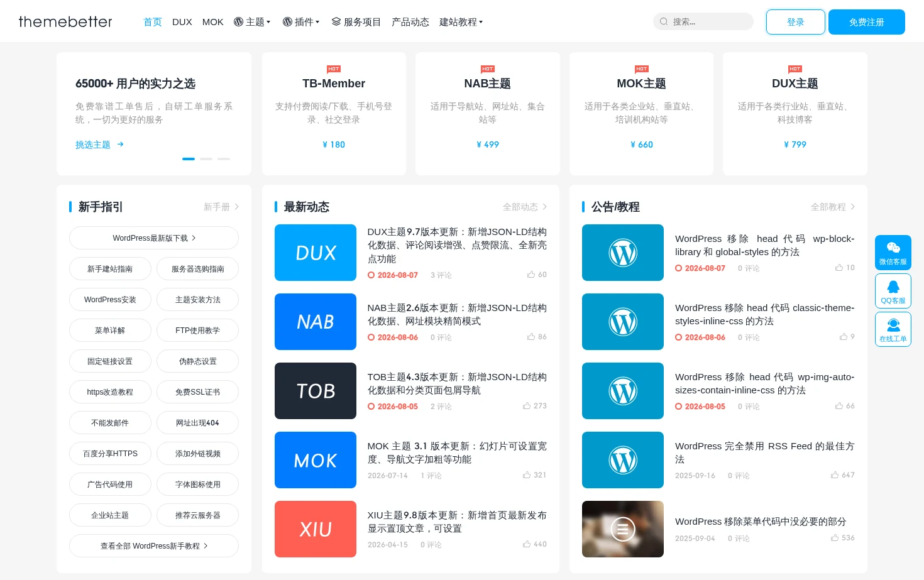This screenshot has width=924, height=580.
Task: Open the TOB post thumbnail
Action: click(x=316, y=391)
